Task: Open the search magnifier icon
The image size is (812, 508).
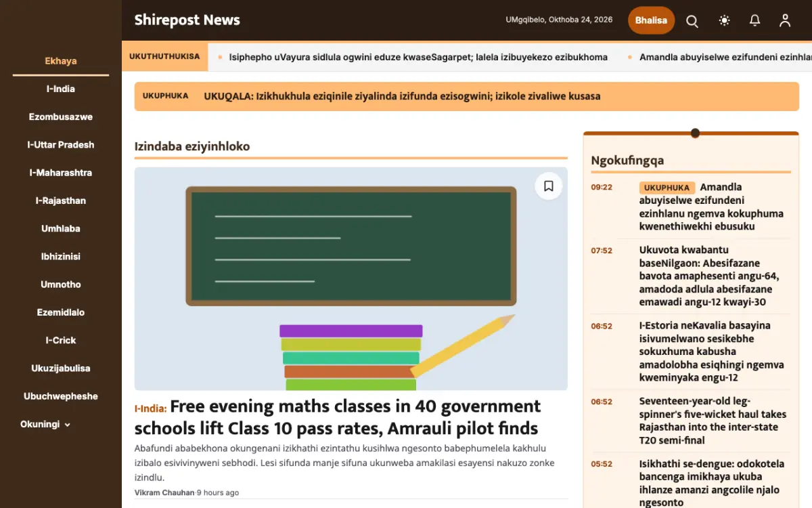Action: [692, 21]
